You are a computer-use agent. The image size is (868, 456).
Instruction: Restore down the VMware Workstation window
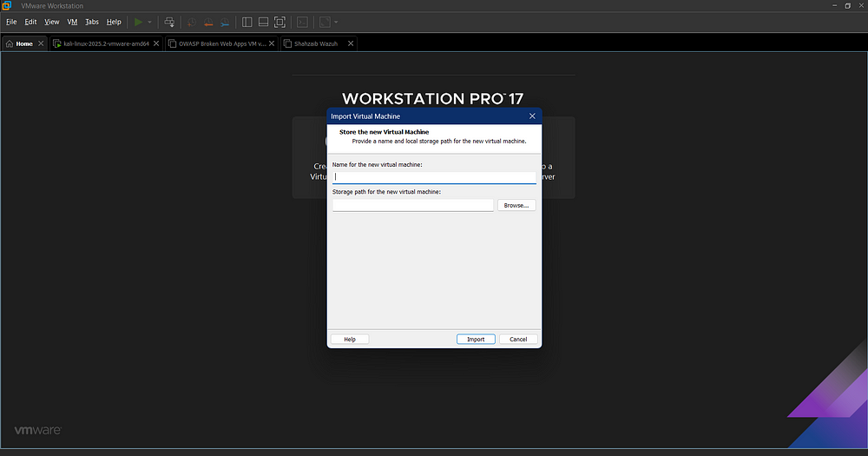coord(847,5)
